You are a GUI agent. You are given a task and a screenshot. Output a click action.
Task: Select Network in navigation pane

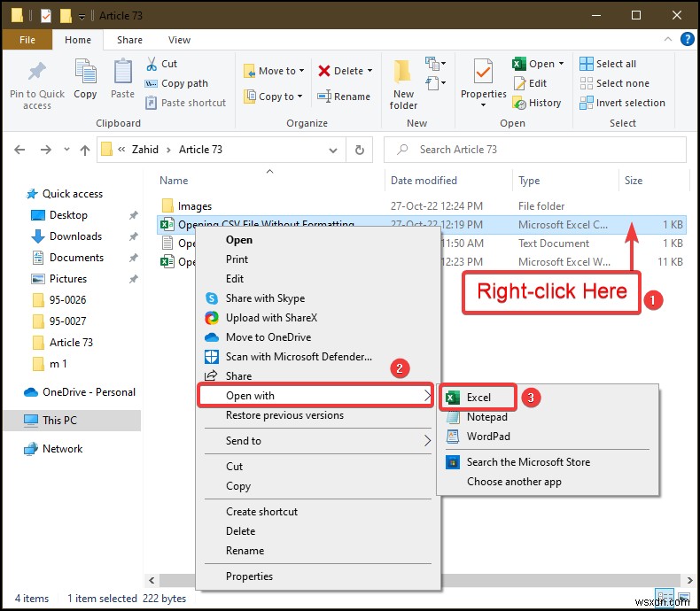tap(53, 449)
